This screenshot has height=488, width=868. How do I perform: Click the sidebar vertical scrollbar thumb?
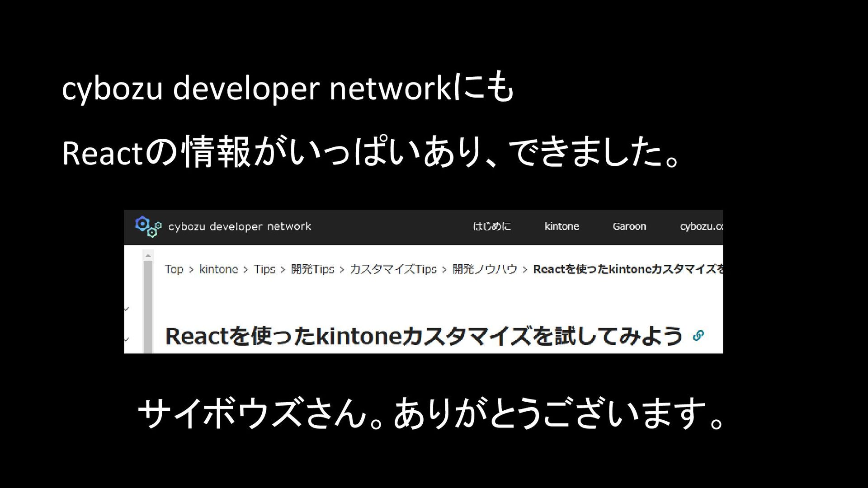point(148,307)
